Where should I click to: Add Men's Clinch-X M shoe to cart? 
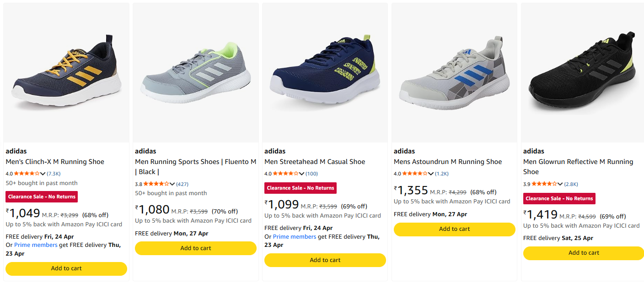tap(66, 268)
